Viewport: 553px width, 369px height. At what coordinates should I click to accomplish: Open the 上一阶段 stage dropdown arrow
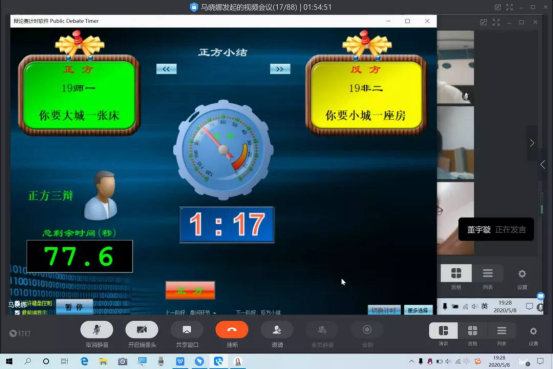214,313
